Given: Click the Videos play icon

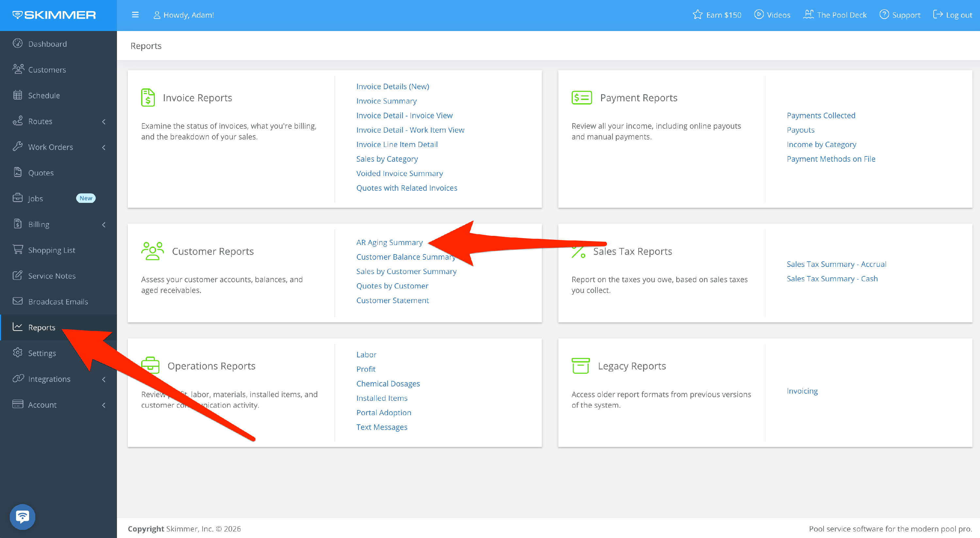Looking at the screenshot, I should click(x=759, y=15).
